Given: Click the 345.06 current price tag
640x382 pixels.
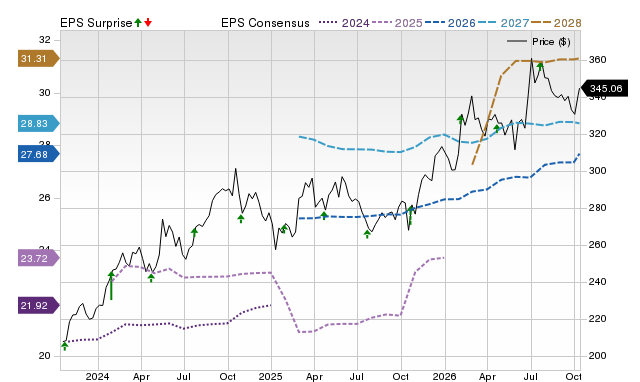Looking at the screenshot, I should click(604, 89).
